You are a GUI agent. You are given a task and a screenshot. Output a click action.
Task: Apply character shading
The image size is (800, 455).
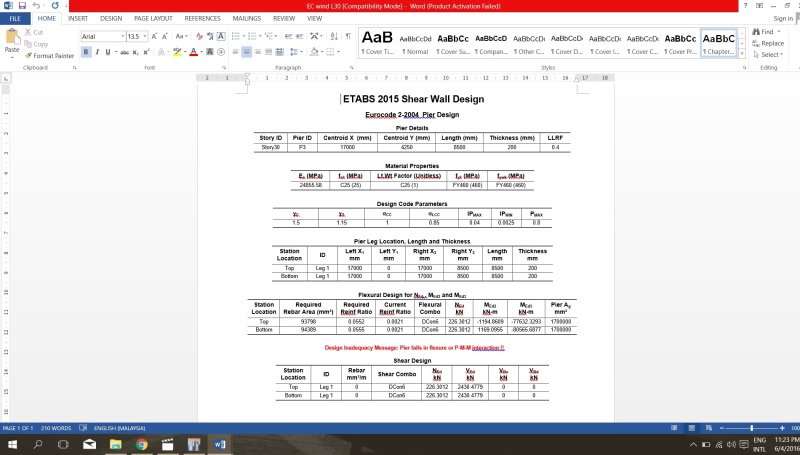tap(210, 52)
